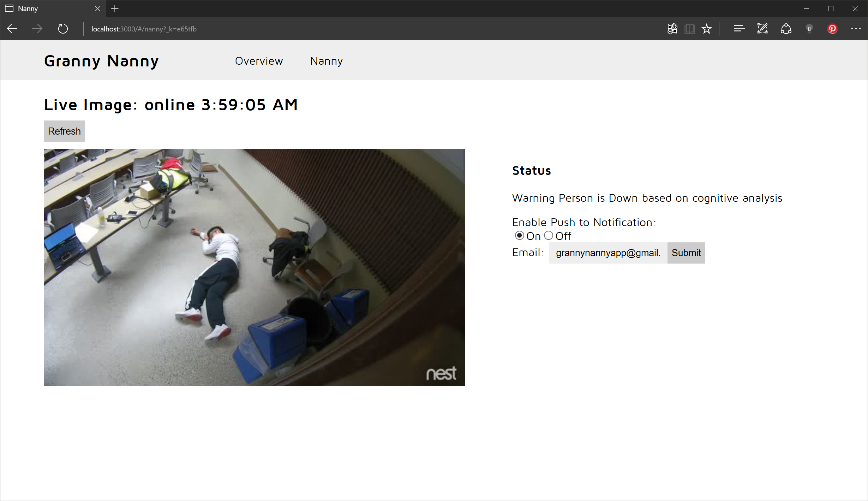The image size is (868, 501).
Task: Open a new browser tab
Action: coord(115,8)
